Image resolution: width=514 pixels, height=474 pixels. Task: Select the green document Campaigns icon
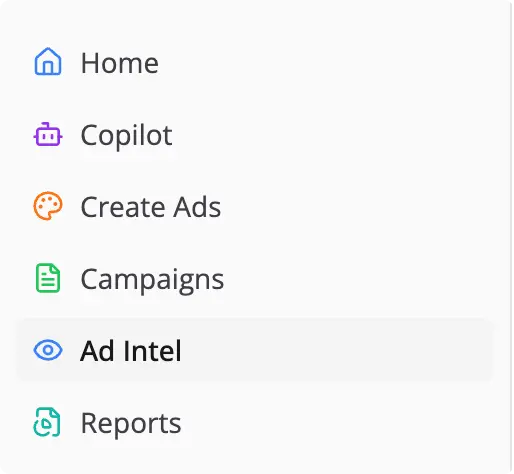pyautogui.click(x=48, y=278)
